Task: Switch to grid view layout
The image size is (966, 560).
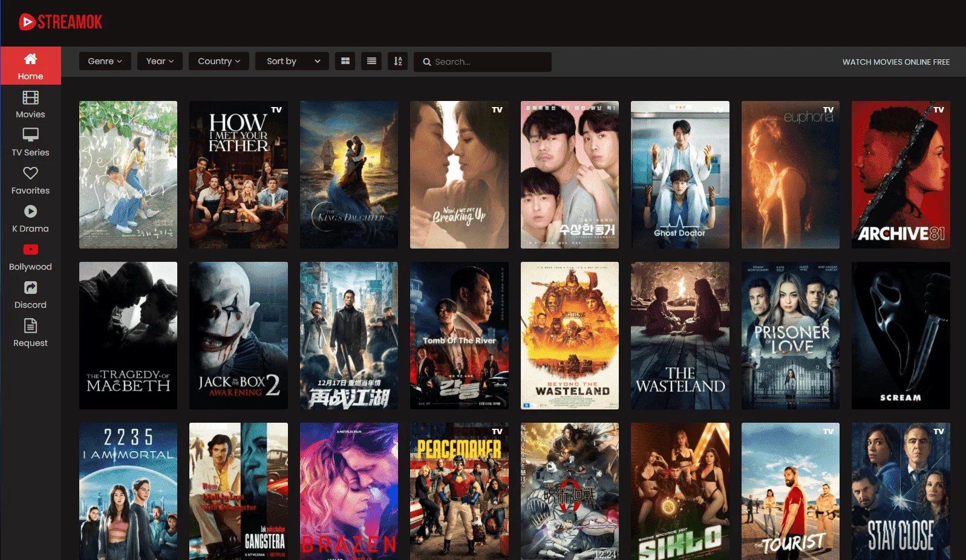Action: 345,61
